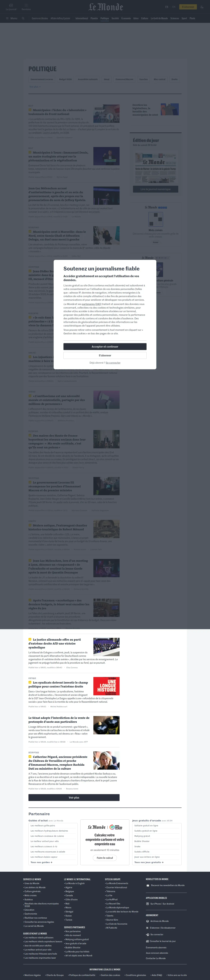Click the search magnifier icon in navigation bar
The height and width of the screenshot is (980, 210).
click(x=23, y=18)
